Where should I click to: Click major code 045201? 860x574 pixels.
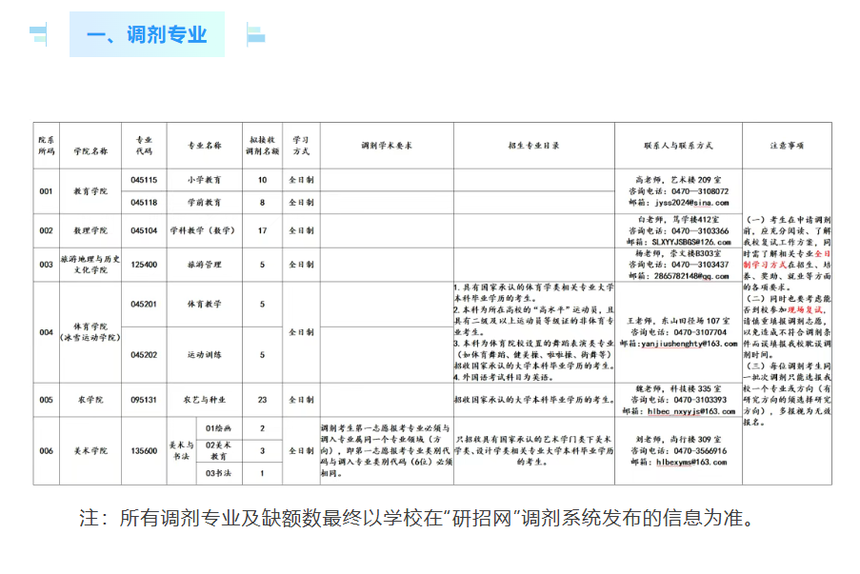coord(144,304)
